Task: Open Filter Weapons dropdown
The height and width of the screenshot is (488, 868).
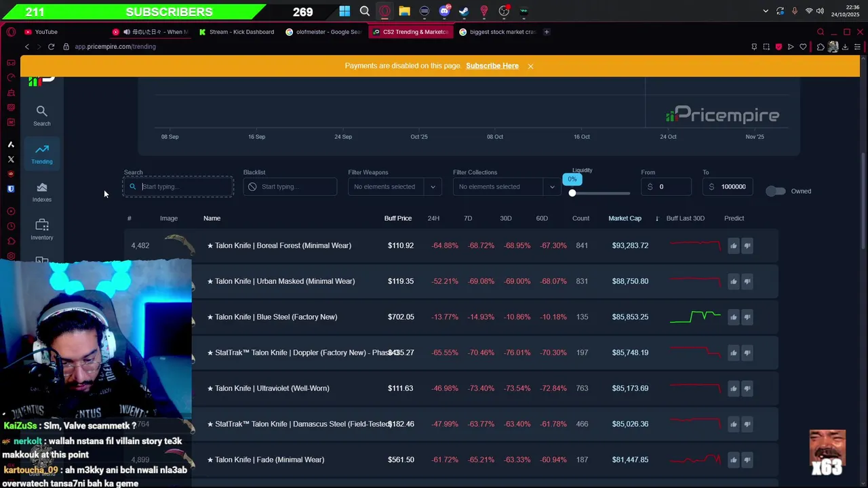Action: pos(394,186)
